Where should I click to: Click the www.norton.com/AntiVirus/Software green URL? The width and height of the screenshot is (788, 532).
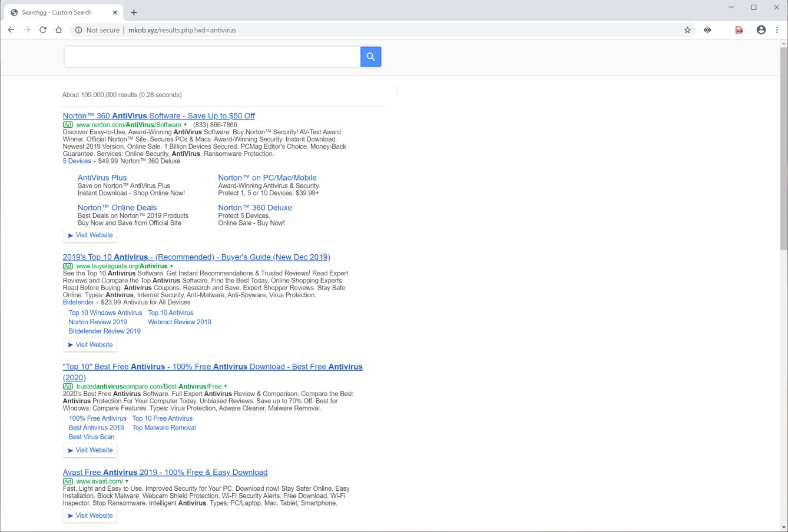click(x=129, y=125)
